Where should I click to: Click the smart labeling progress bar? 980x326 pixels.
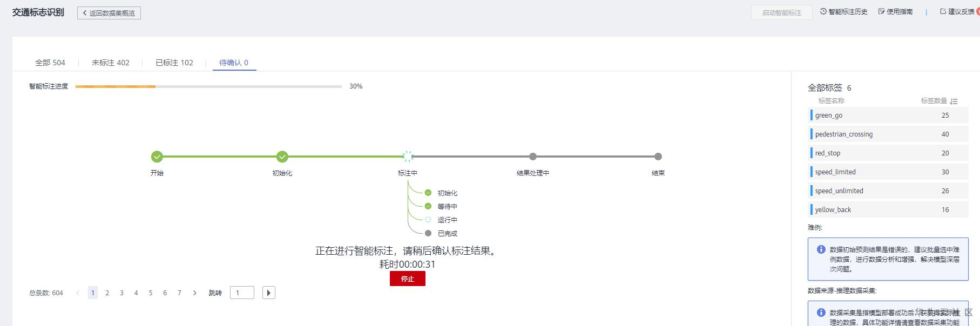point(208,86)
